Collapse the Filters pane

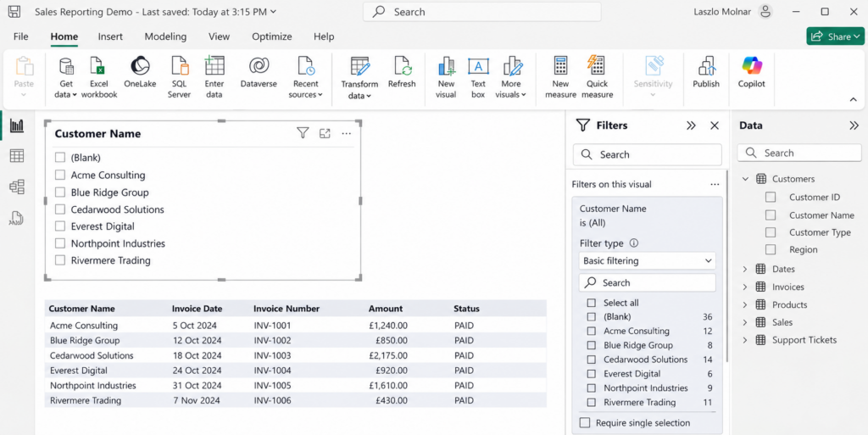pyautogui.click(x=691, y=125)
